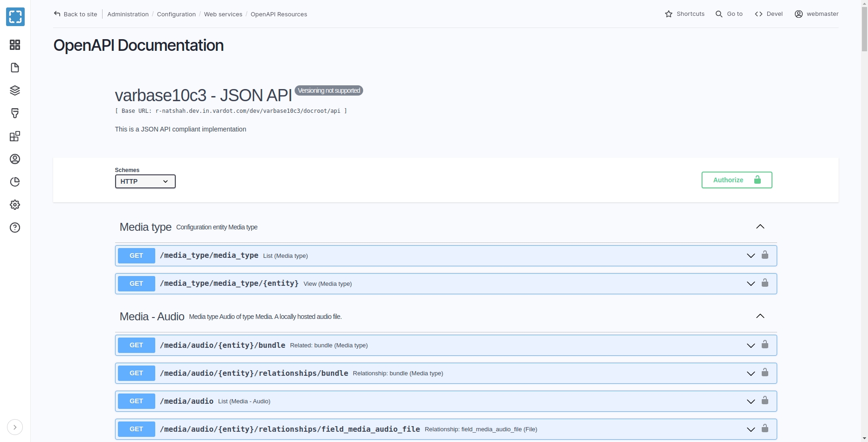Open the dashboard grid icon in sidebar
The width and height of the screenshot is (868, 442).
(15, 45)
